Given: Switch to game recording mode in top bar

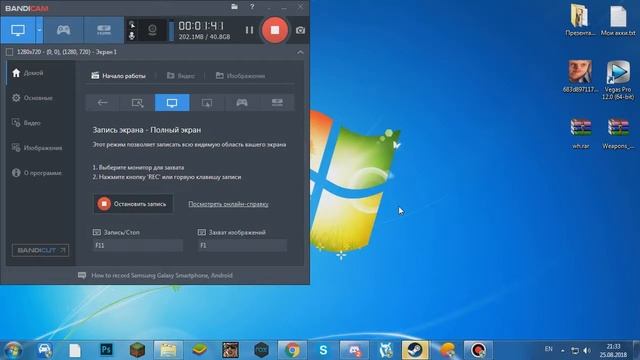Looking at the screenshot, I should point(63,30).
